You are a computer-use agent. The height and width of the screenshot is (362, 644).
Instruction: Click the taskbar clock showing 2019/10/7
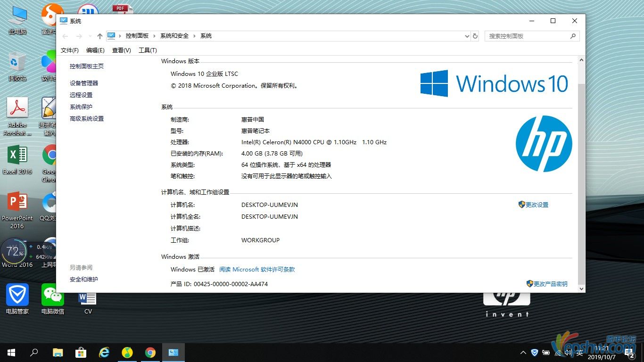tap(601, 353)
